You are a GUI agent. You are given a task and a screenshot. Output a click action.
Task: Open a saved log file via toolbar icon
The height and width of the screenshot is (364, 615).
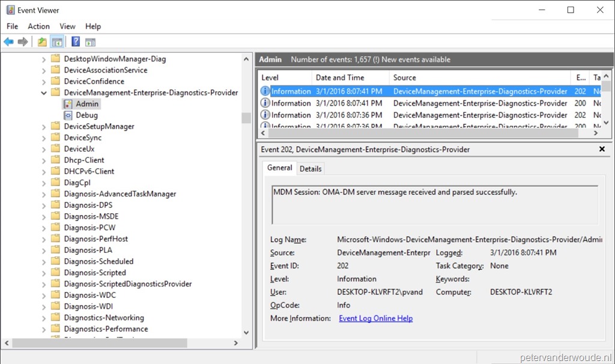(x=41, y=41)
